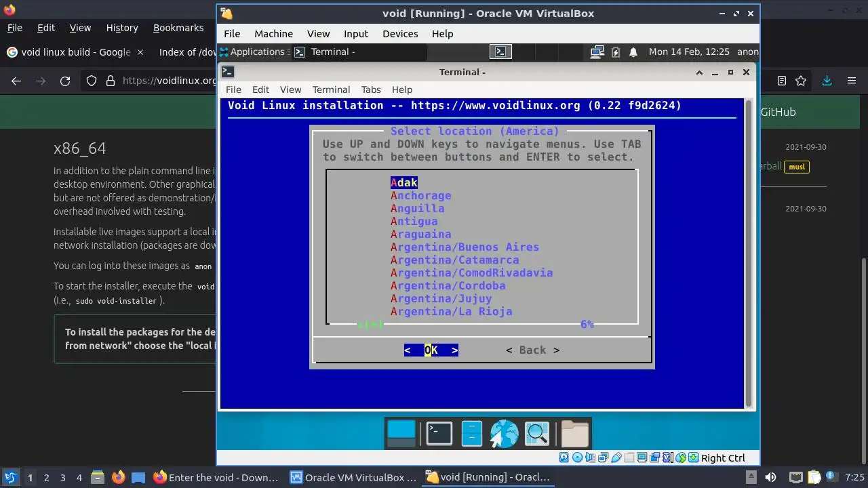Click 'anon' user label in guest panel
The image size is (868, 488).
(747, 52)
